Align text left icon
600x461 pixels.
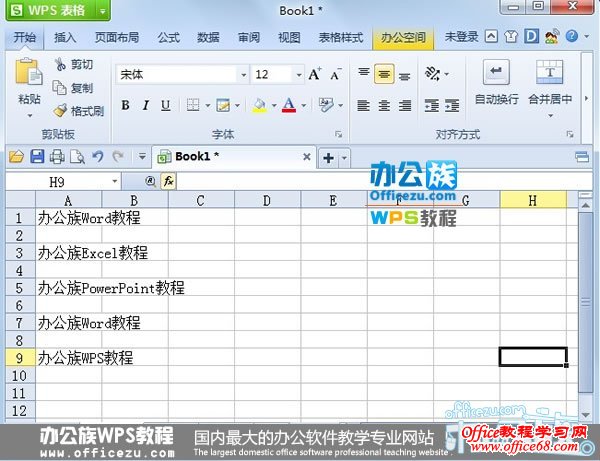click(363, 105)
